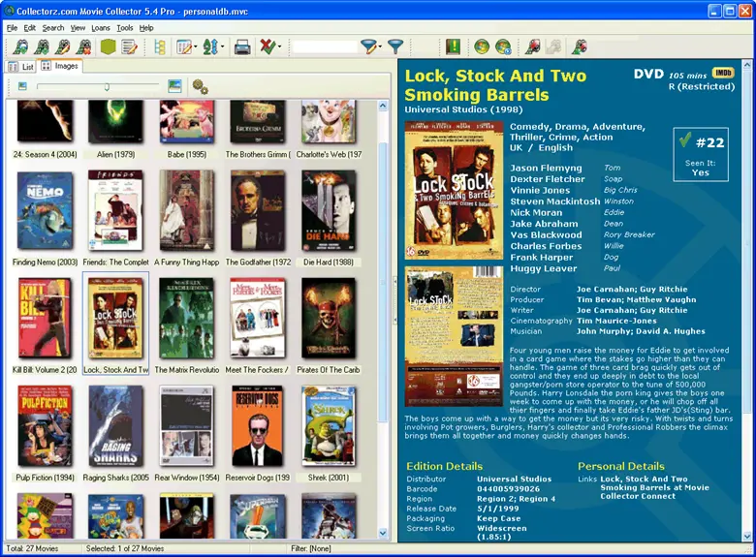Screen dimensions: 756x557
Task: Click the folder tree grouping icon
Action: [x=160, y=46]
